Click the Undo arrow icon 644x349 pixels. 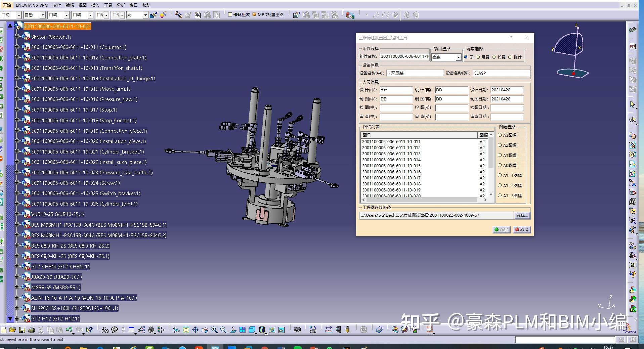(x=69, y=330)
